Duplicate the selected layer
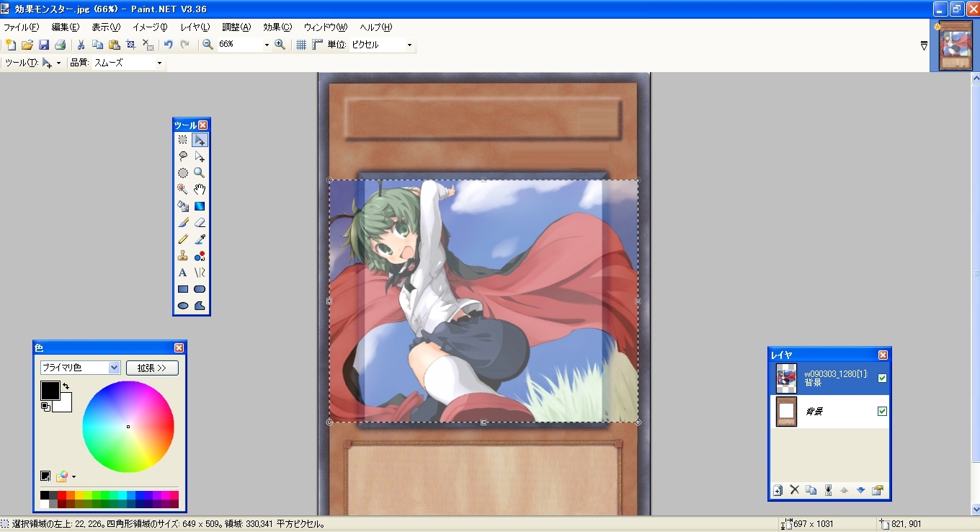Image resolution: width=980 pixels, height=532 pixels. click(811, 490)
